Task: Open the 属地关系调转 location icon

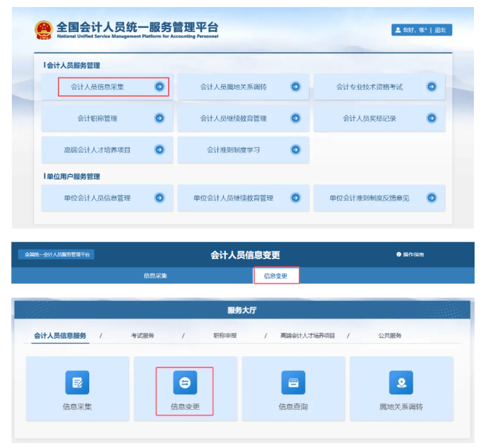Action: pyautogui.click(x=401, y=383)
